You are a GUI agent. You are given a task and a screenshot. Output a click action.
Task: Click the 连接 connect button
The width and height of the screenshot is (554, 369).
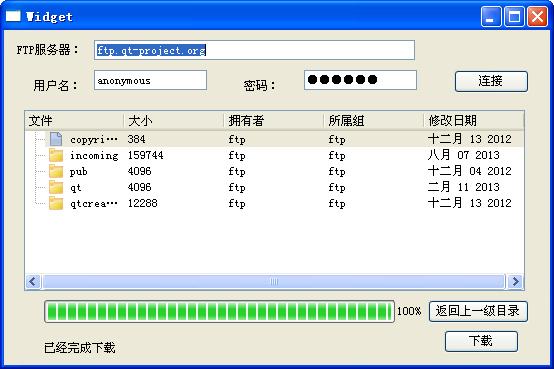point(491,81)
